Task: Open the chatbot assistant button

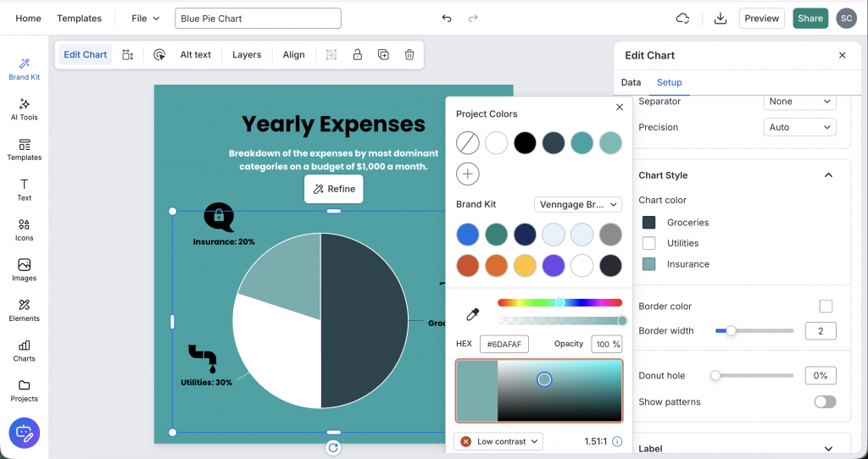Action: pyautogui.click(x=25, y=433)
